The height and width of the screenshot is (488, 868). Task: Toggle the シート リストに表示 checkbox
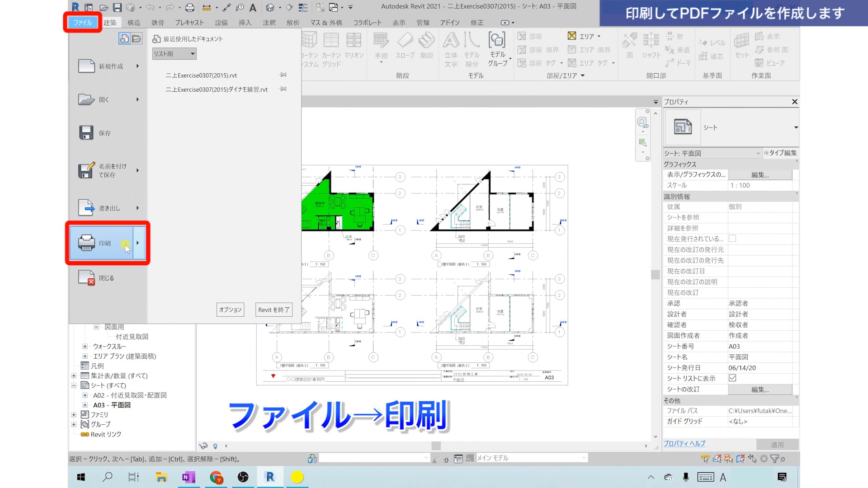tap(732, 378)
